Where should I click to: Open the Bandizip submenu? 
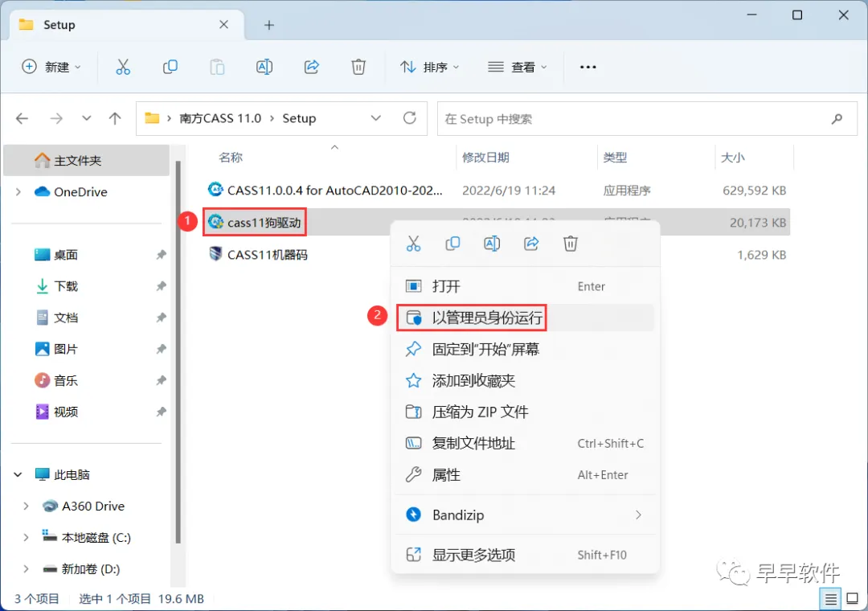(525, 515)
